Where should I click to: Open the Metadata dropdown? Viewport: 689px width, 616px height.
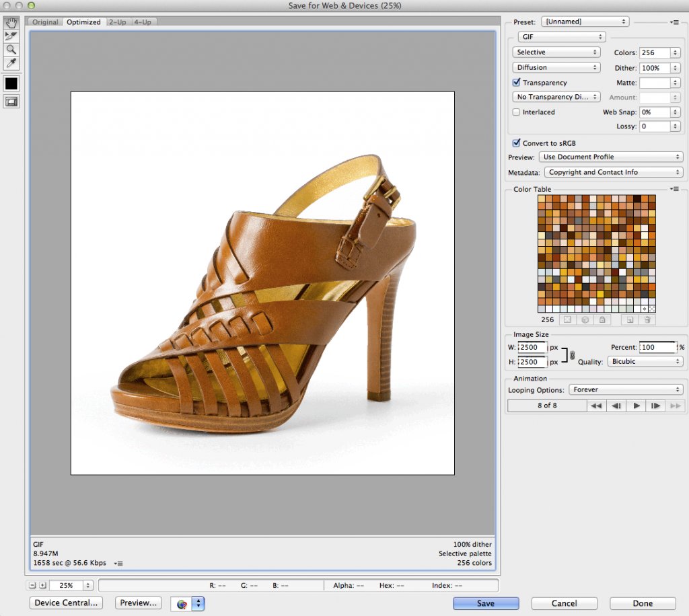click(x=613, y=172)
